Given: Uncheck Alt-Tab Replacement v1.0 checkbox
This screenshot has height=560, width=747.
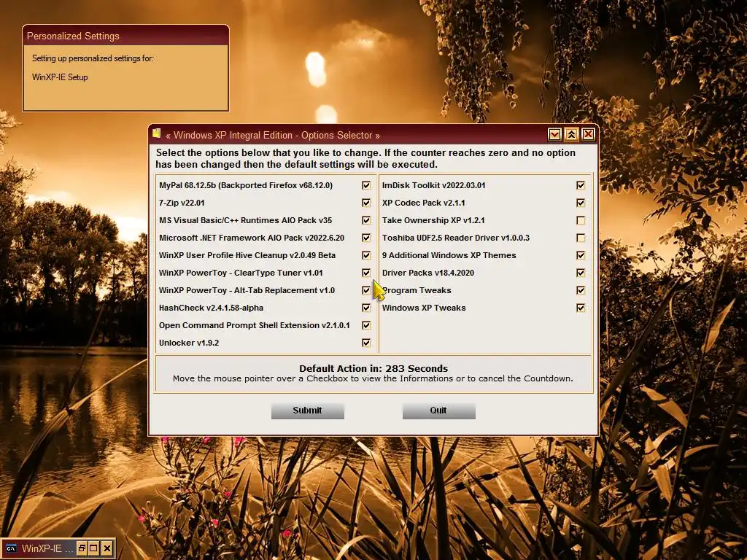Looking at the screenshot, I should click(366, 290).
